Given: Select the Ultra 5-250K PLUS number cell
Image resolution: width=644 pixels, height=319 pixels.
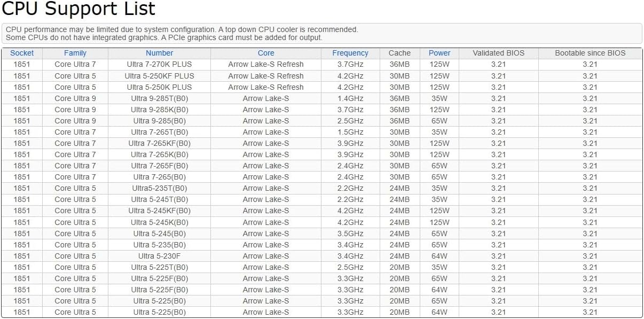Looking at the screenshot, I should 160,87.
